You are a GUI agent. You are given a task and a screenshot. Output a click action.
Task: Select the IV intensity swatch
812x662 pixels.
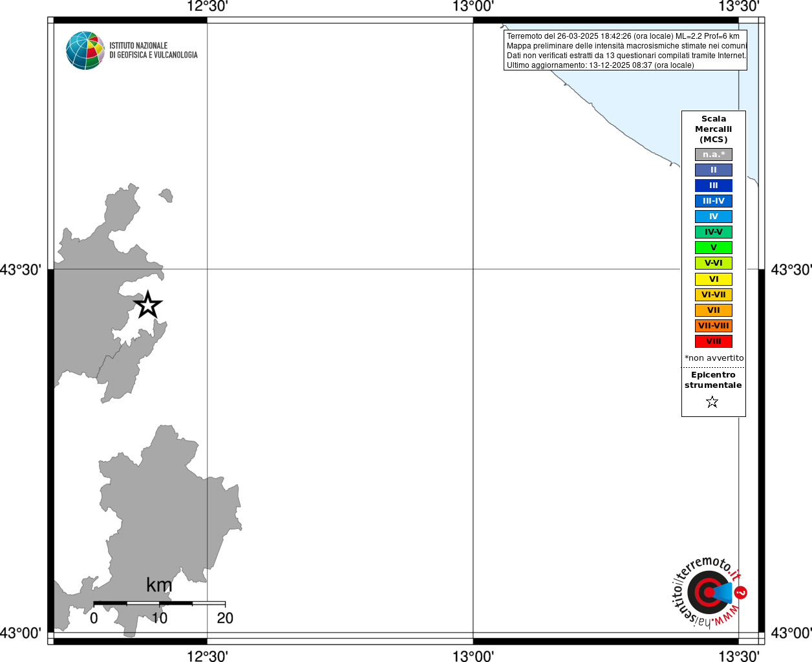point(714,217)
